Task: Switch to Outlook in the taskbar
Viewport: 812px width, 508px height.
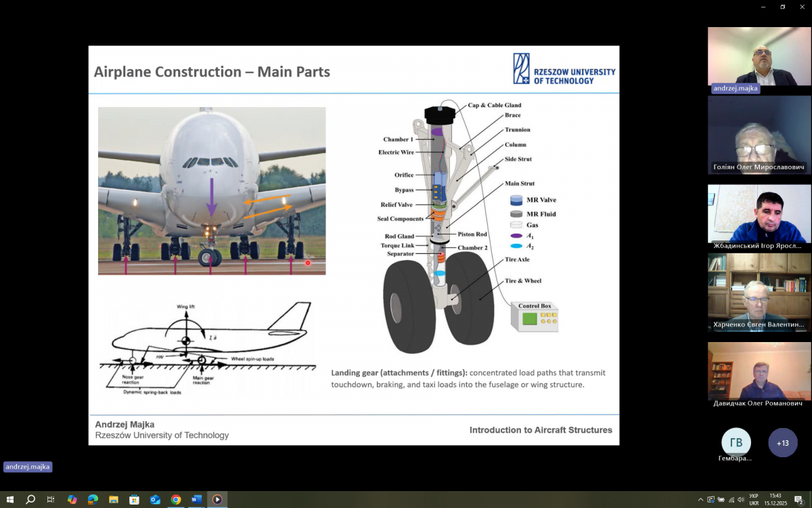Action: 155,500
